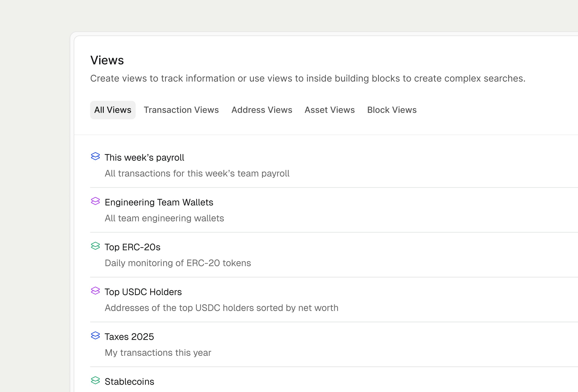Click the Views page heading
This screenshot has height=392, width=578.
coord(107,60)
